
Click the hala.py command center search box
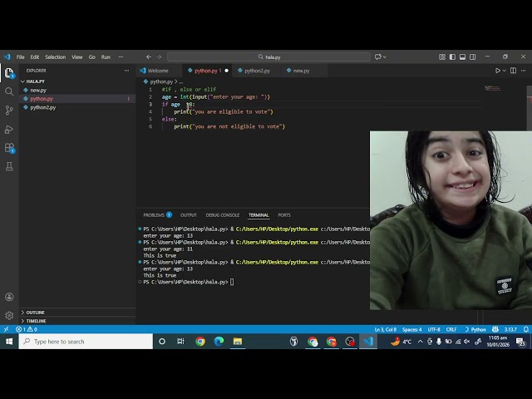268,57
